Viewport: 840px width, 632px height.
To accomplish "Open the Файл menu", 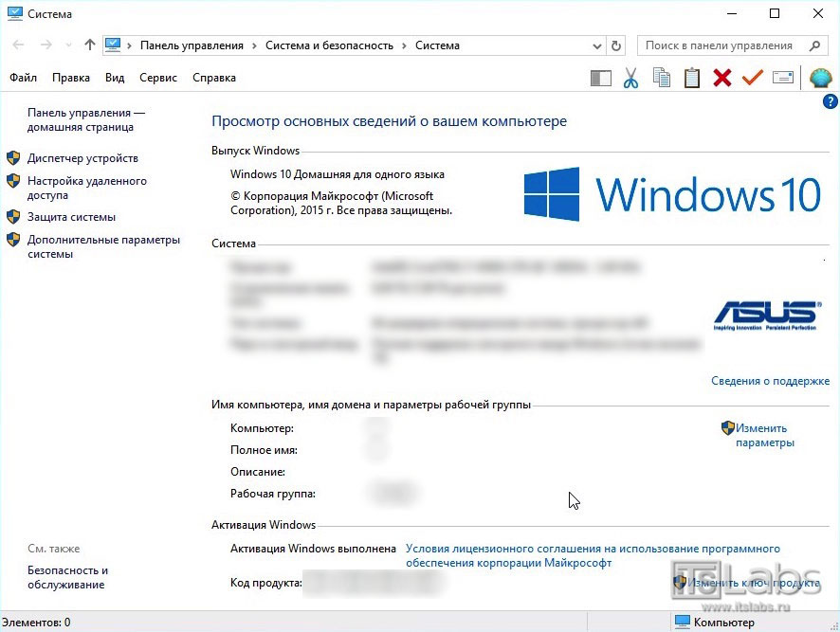I will point(23,78).
